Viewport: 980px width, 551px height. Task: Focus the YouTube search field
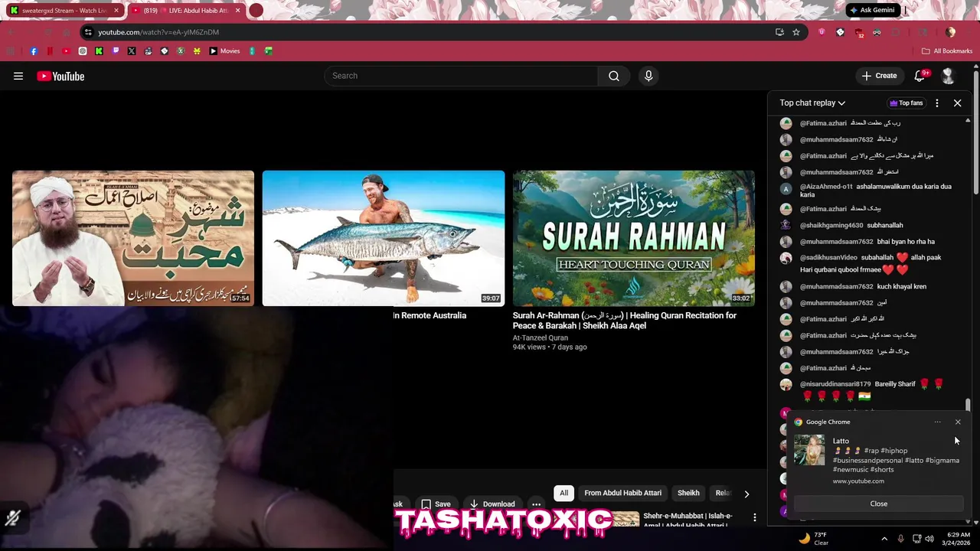[461, 76]
